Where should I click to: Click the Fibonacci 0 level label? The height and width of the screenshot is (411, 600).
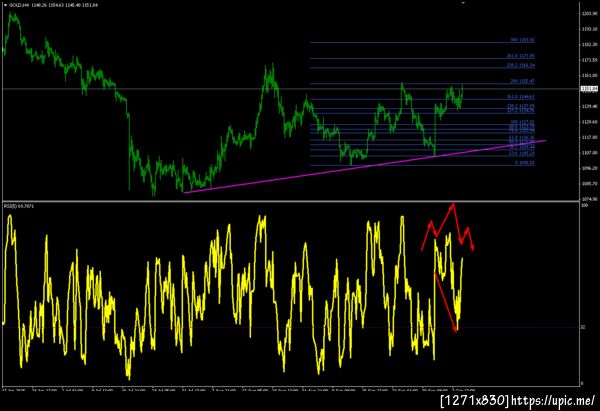(525, 163)
